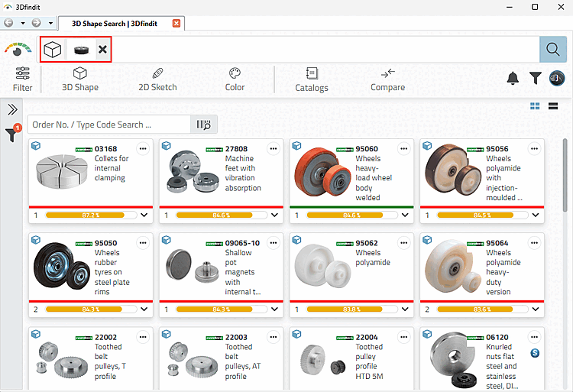The width and height of the screenshot is (573, 392).
Task: Select the 3D Shape Search | 3Dfindit tab
Action: 115,24
